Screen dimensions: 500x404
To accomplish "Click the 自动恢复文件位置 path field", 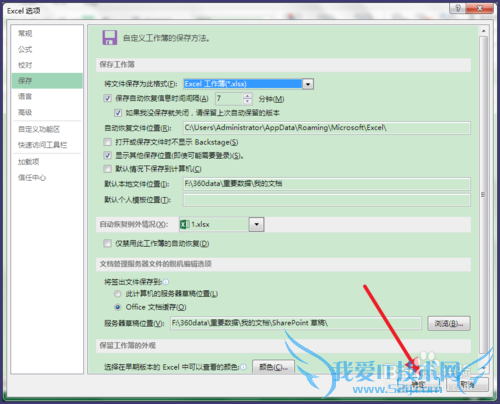I will point(327,128).
